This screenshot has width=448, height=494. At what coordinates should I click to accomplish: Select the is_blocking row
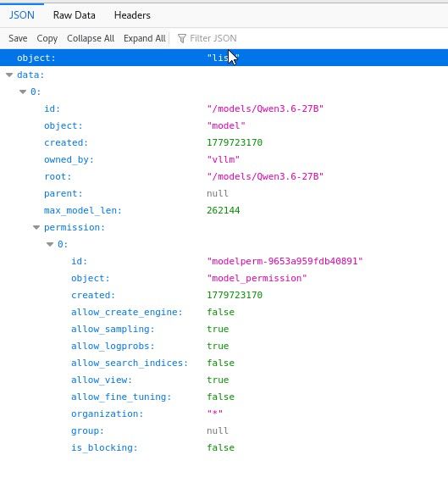coord(224,447)
